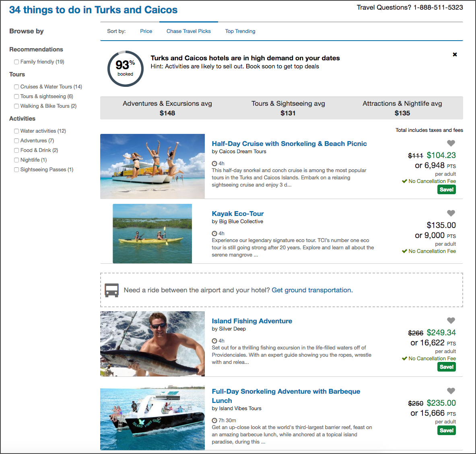476x454 pixels.
Task: Enable the Nightlife filter
Action: pyautogui.click(x=16, y=160)
